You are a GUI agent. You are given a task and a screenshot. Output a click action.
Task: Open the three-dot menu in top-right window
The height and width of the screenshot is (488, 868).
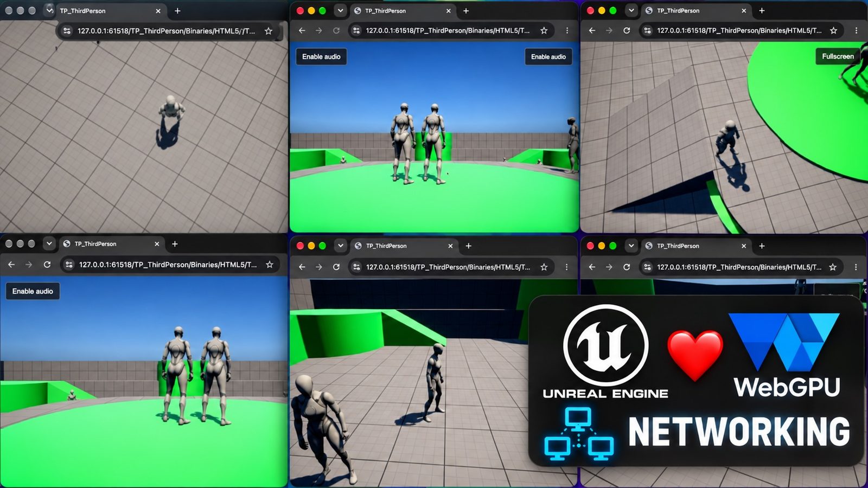856,30
